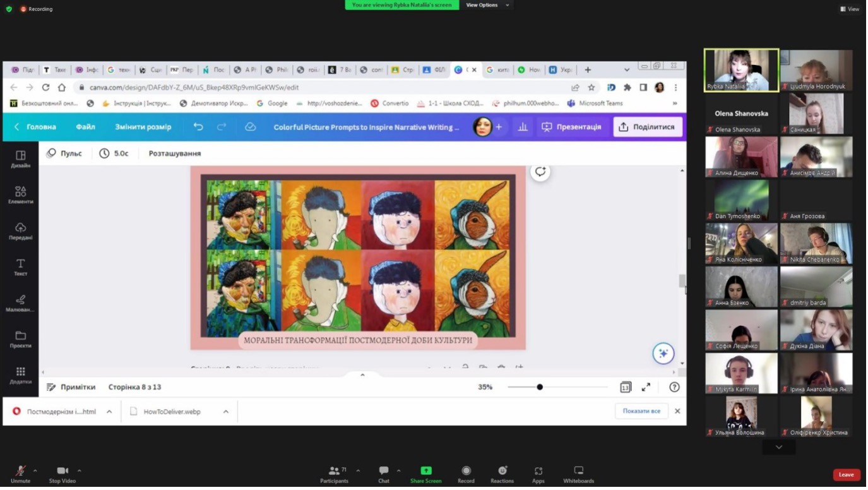Click the Zoom encryption shield icon
Image resolution: width=868 pixels, height=490 pixels.
click(x=9, y=9)
